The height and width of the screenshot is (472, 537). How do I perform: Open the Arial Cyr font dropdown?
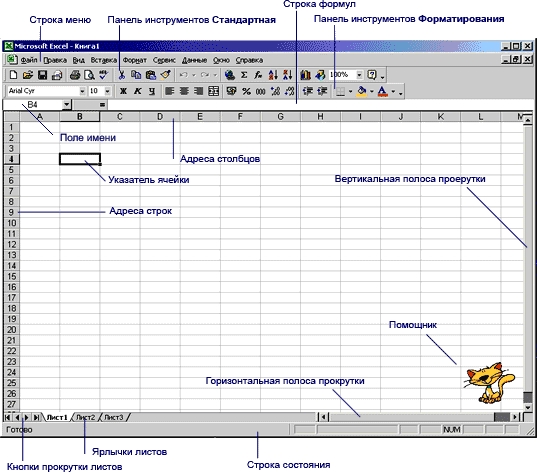tap(82, 91)
